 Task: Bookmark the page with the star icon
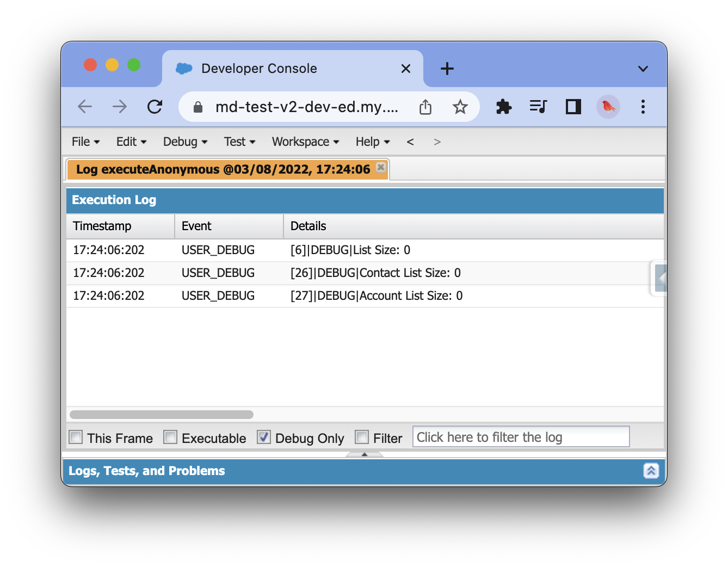click(460, 107)
